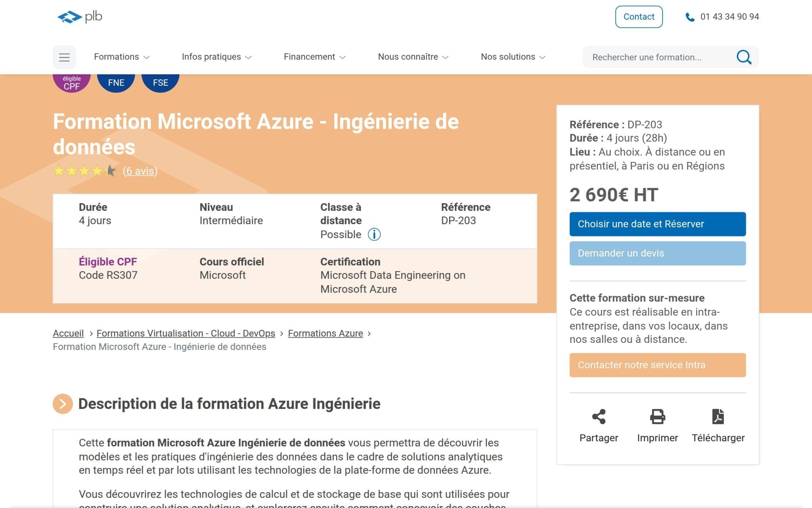Open Formations Virtualisation - Cloud - DevOps breadcrumb

point(186,333)
